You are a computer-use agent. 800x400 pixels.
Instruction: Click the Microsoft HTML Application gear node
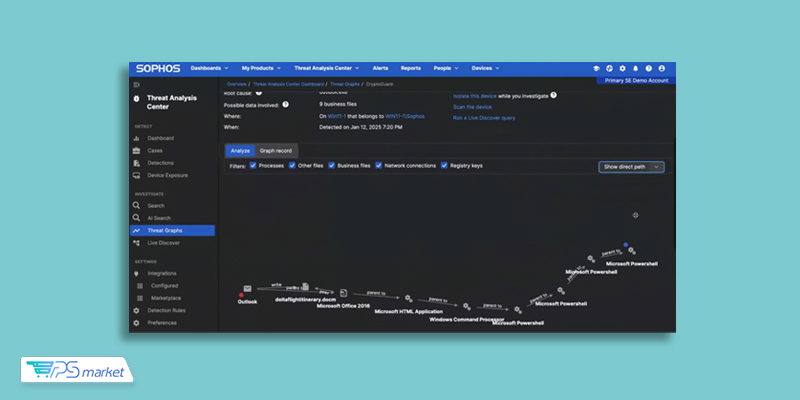click(408, 297)
